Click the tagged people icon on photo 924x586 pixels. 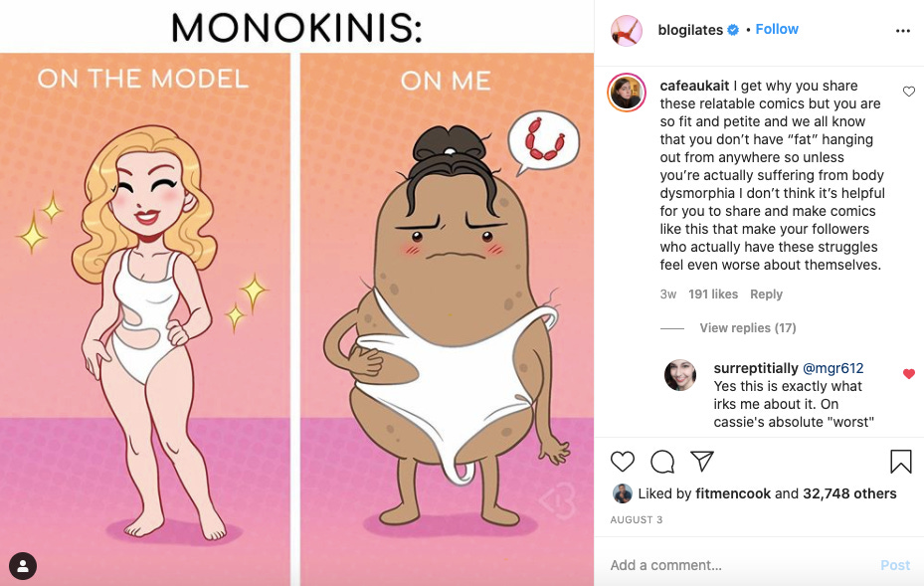(23, 566)
